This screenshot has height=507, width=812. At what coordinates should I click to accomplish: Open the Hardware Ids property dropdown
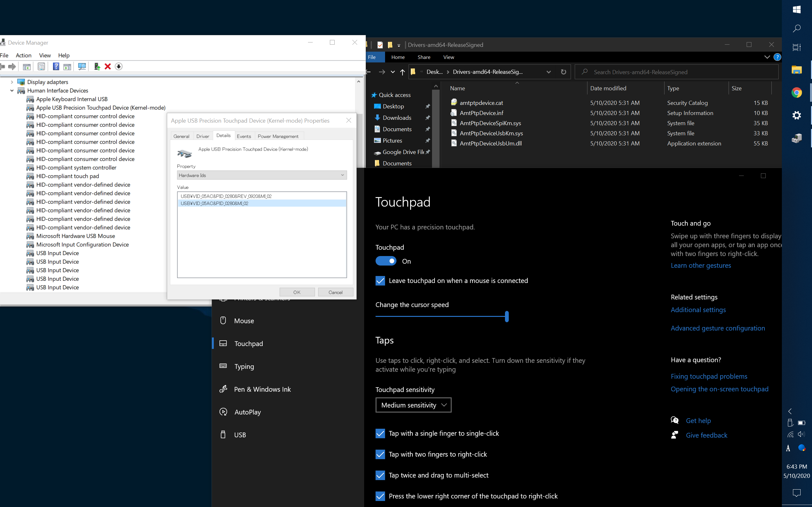click(262, 175)
